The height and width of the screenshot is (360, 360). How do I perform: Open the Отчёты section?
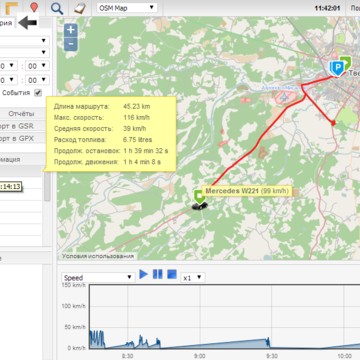point(21,114)
